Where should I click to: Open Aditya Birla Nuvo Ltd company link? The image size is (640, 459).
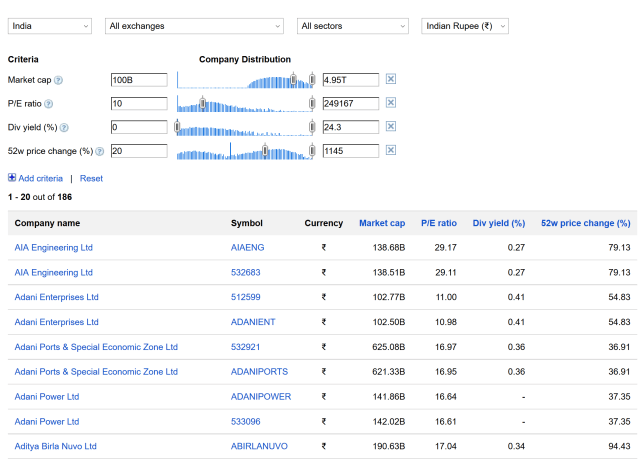point(56,446)
